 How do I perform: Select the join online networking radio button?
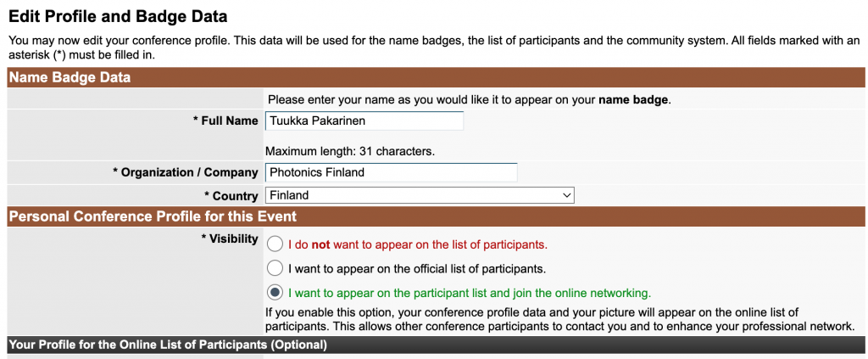[275, 292]
